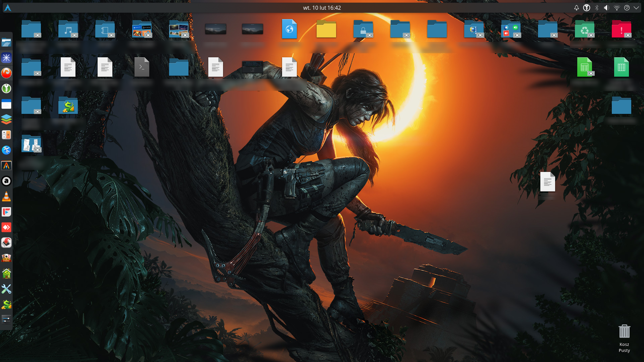Select the lone text document on right side
This screenshot has height=362, width=644.
(x=547, y=182)
